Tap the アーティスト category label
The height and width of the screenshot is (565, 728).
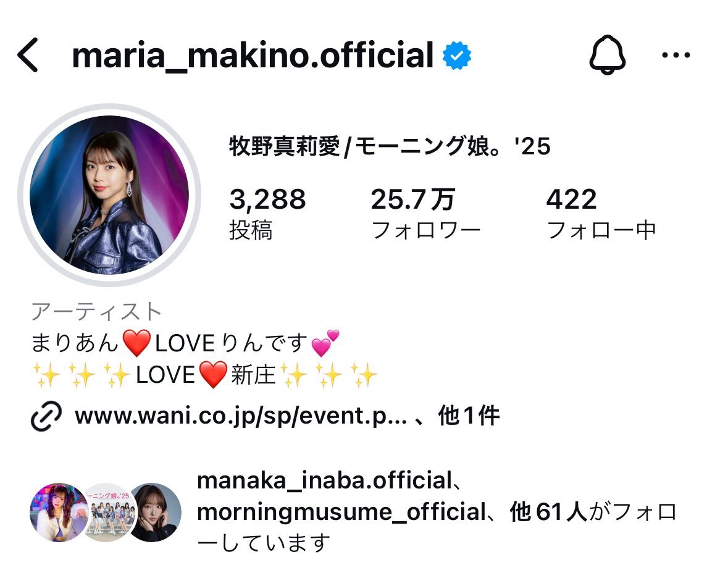click(96, 311)
